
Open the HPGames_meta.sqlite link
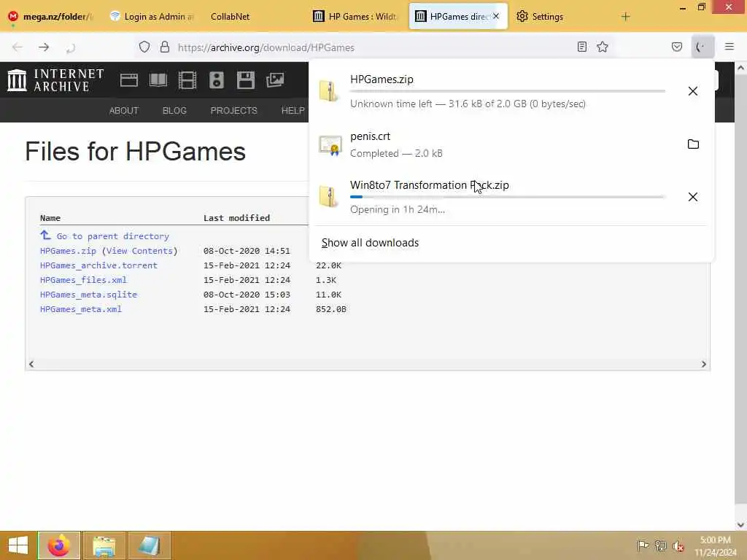88,295
